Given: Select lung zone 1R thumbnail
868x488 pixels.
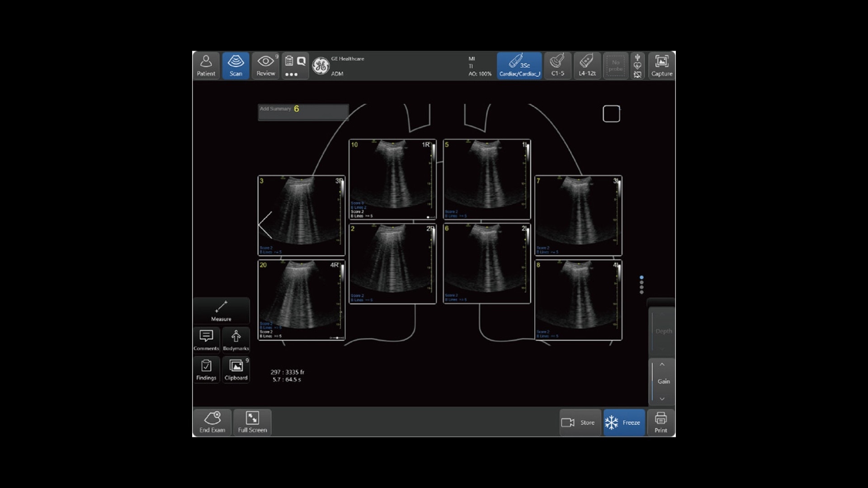Looking at the screenshot, I should pyautogui.click(x=392, y=179).
